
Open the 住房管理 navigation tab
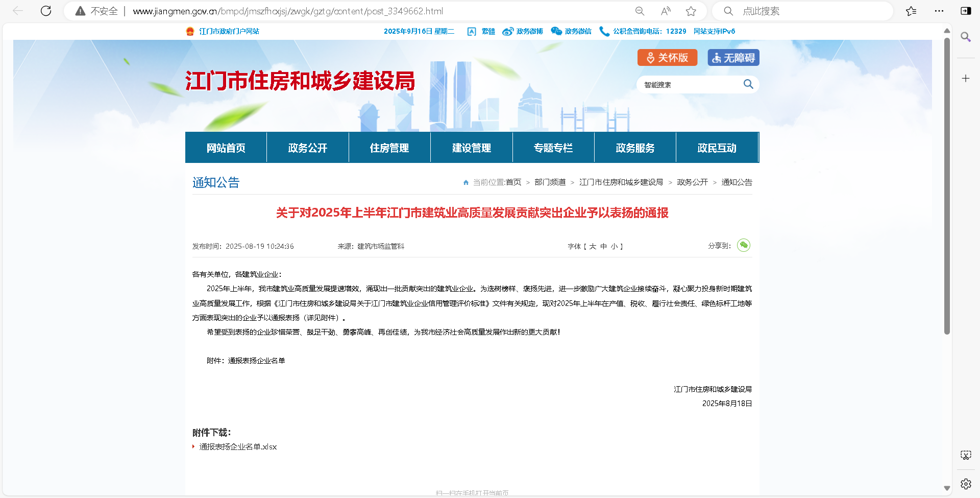coord(389,148)
